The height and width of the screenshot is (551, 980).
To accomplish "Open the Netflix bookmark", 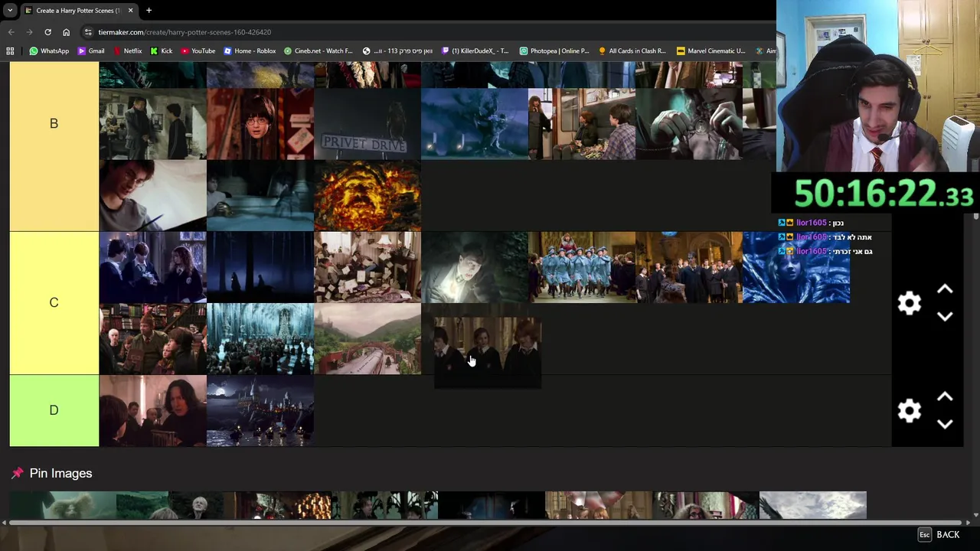I will [127, 51].
